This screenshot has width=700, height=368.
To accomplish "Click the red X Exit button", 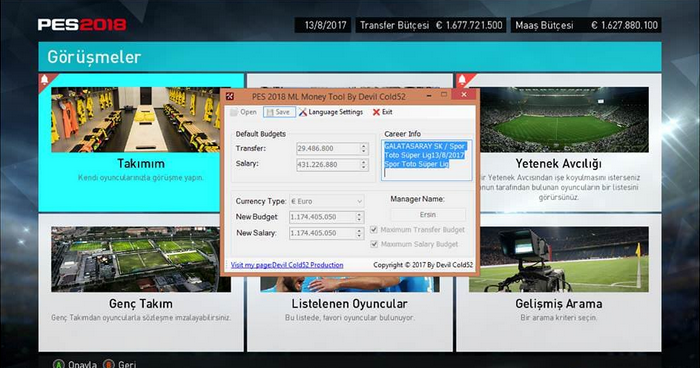I will coord(383,112).
